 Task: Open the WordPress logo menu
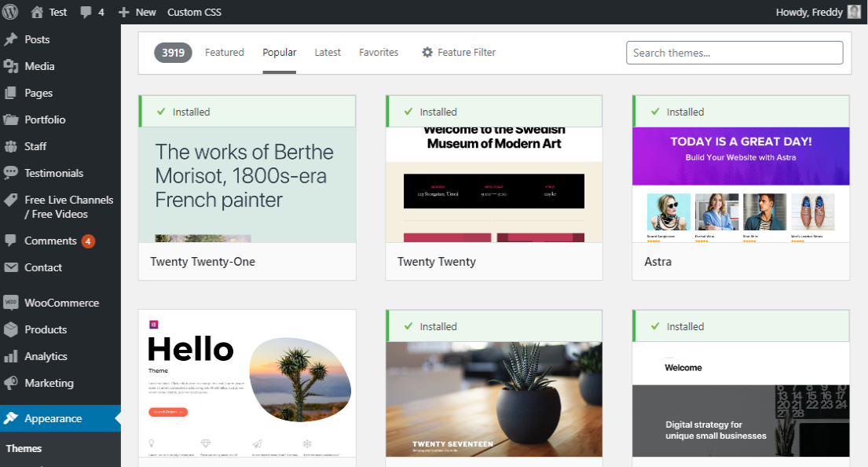(10, 12)
